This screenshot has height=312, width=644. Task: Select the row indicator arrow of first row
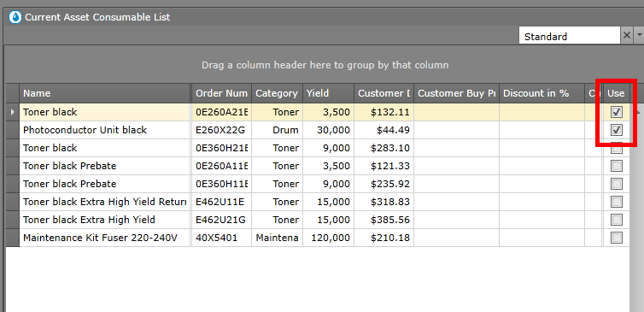[x=13, y=112]
